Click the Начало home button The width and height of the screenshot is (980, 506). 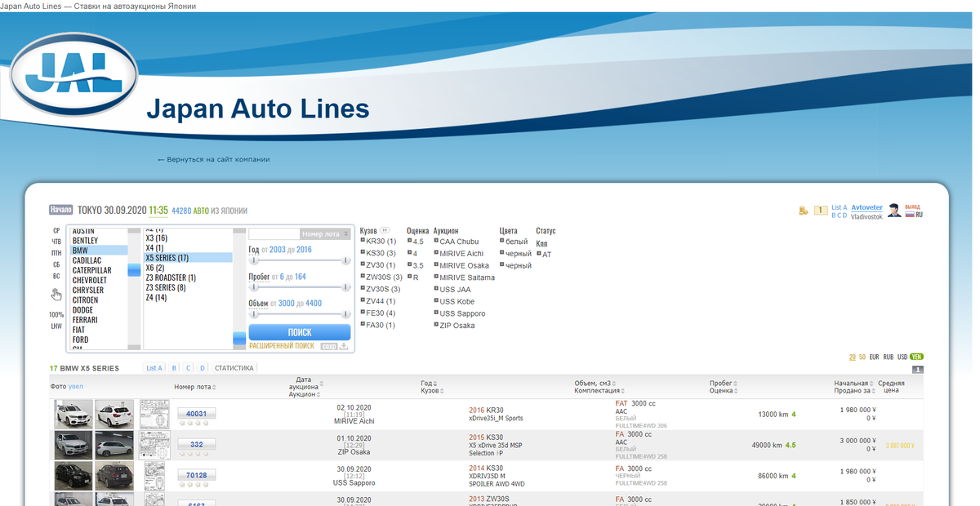[x=61, y=210]
